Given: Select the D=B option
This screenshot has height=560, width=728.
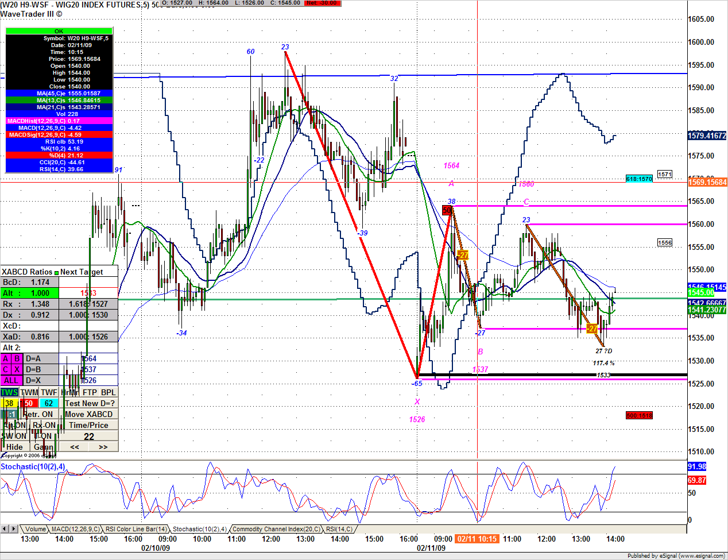Looking at the screenshot, I should pos(41,369).
